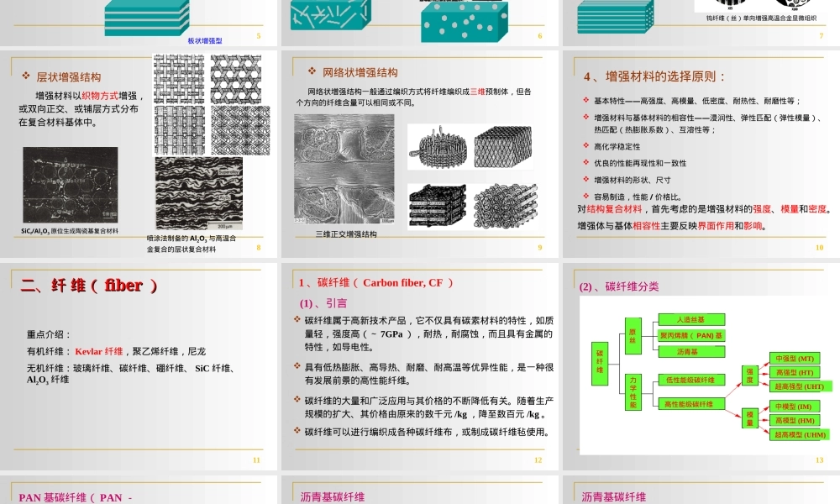The height and width of the screenshot is (504, 840).
Task: Click the SiC/Al2O3 micrograph image in slide 8
Action: pyautogui.click(x=71, y=185)
